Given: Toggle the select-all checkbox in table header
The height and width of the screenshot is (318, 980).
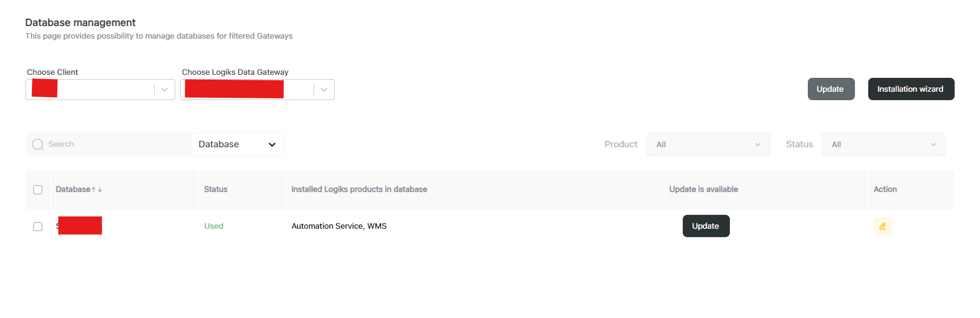Looking at the screenshot, I should (x=37, y=189).
